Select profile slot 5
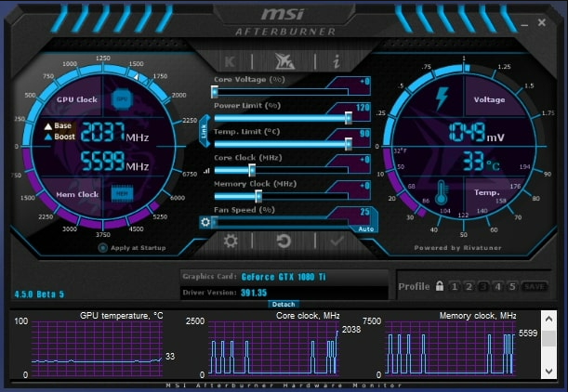This screenshot has height=392, width=568. pos(512,287)
